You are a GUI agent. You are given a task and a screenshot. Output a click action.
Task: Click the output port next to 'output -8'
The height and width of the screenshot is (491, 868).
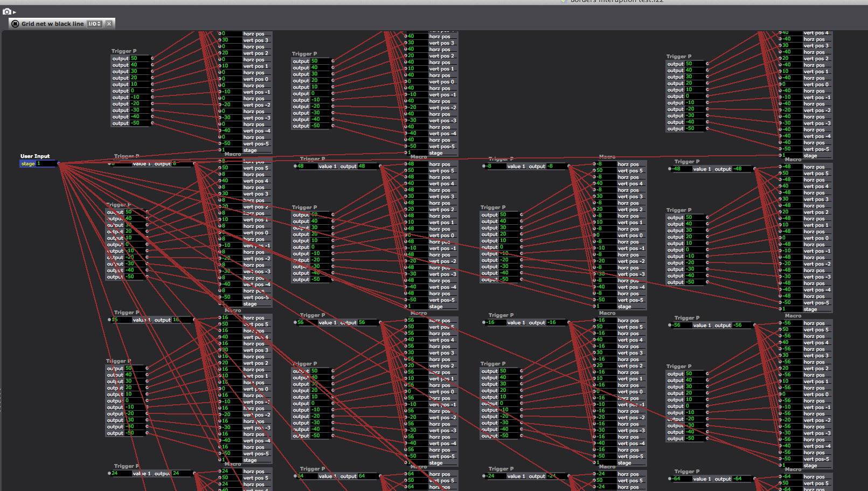569,166
